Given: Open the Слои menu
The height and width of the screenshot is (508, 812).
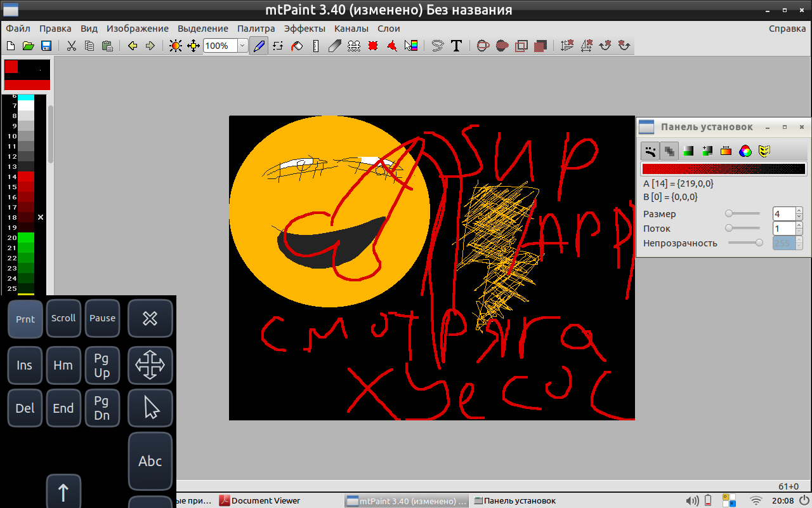Looking at the screenshot, I should point(389,29).
